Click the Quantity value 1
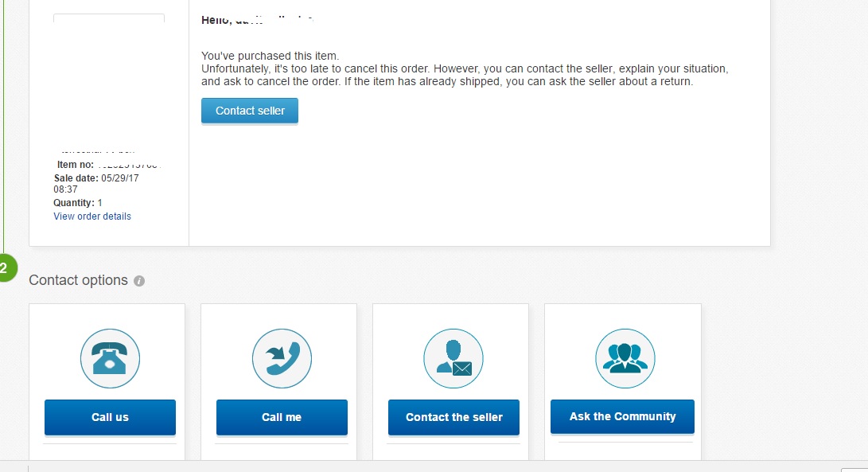 99,203
